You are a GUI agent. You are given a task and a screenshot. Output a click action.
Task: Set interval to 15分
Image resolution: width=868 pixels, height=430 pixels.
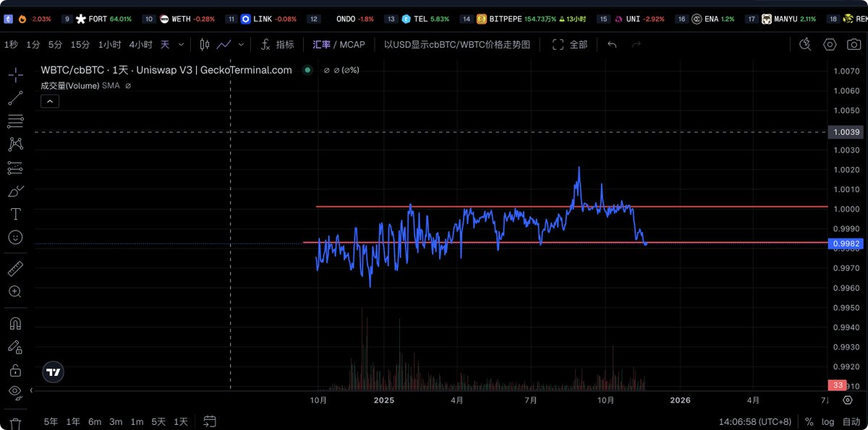pos(80,45)
